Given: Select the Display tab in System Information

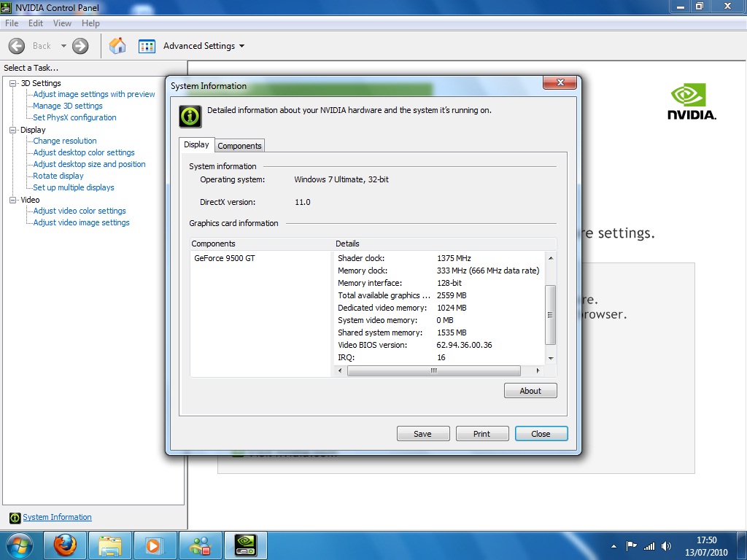Looking at the screenshot, I should [x=196, y=145].
